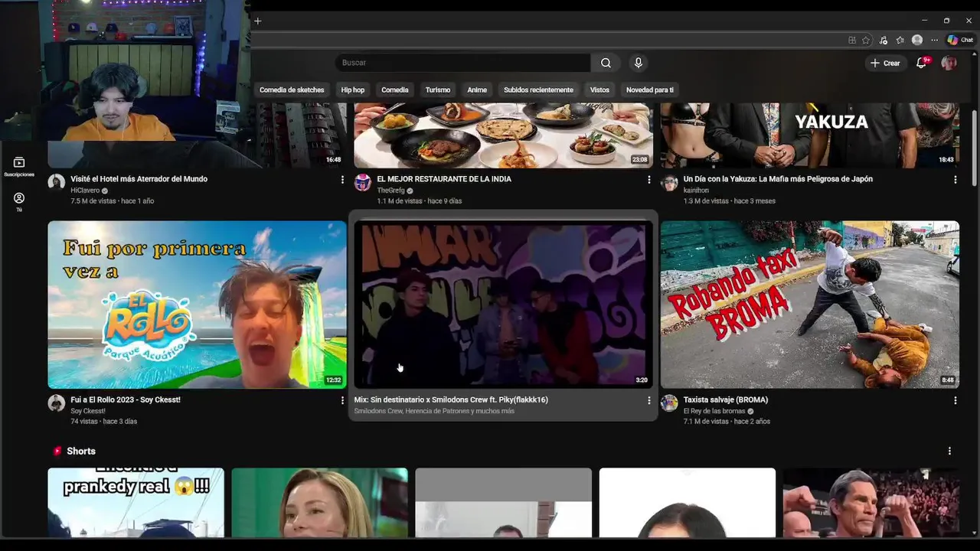Open El Rey de las bromas avatar
Viewport: 980px width, 551px height.
669,403
